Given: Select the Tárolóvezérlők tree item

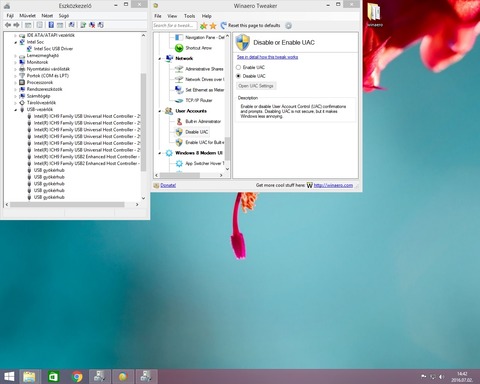Looking at the screenshot, I should point(41,103).
